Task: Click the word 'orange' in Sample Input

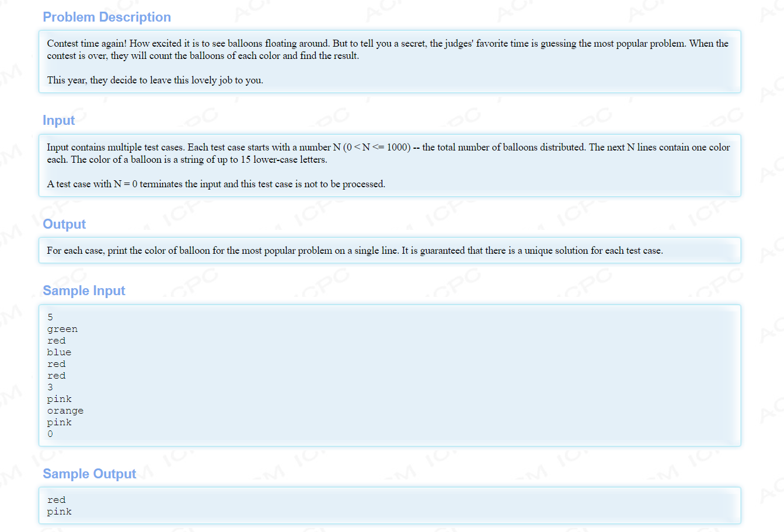Action: tap(65, 411)
